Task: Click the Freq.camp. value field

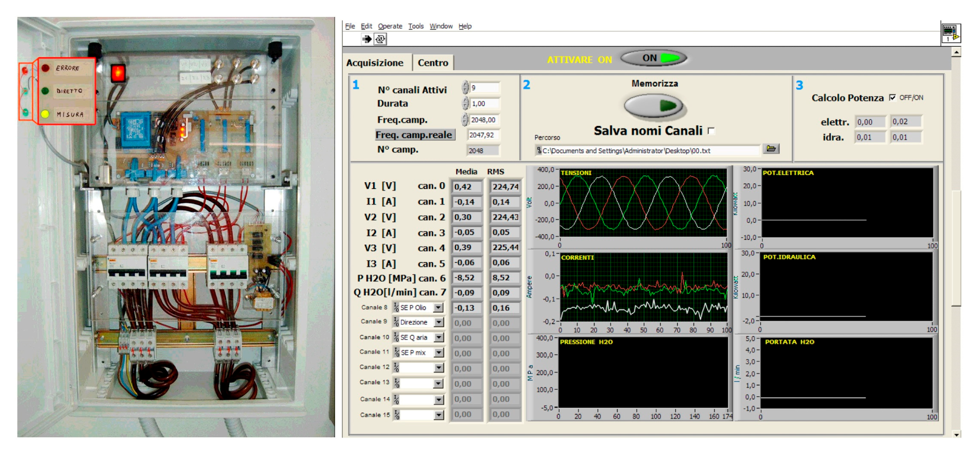Action: (484, 120)
